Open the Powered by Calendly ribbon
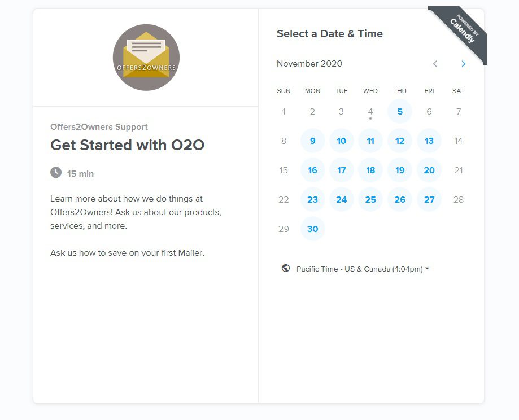 [x=463, y=30]
